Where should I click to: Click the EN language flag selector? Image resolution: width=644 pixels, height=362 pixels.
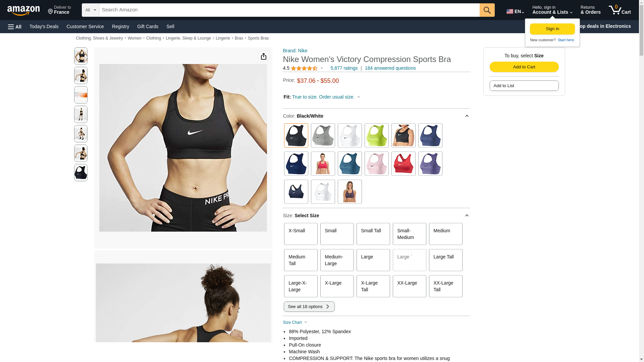coord(515,11)
